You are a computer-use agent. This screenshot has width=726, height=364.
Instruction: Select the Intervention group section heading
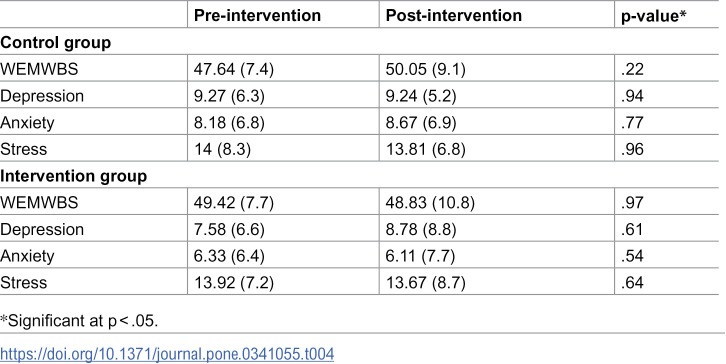point(74,176)
